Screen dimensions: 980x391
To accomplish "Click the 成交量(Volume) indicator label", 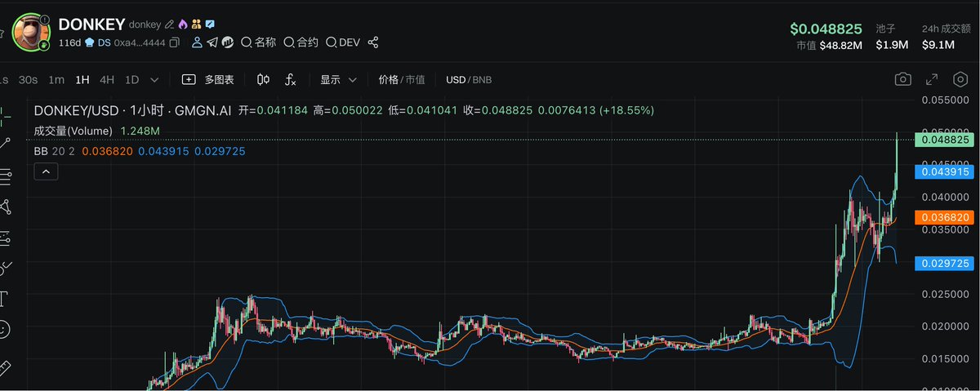I will (x=73, y=131).
